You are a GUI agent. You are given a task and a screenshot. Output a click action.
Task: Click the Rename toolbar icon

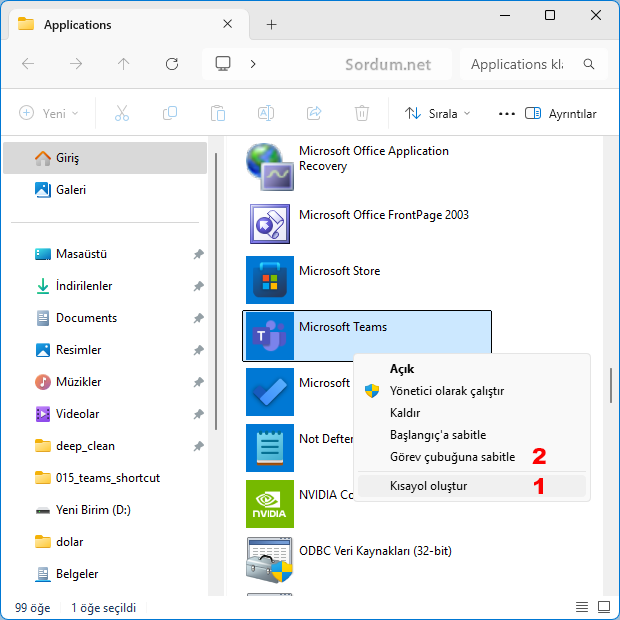click(x=266, y=113)
